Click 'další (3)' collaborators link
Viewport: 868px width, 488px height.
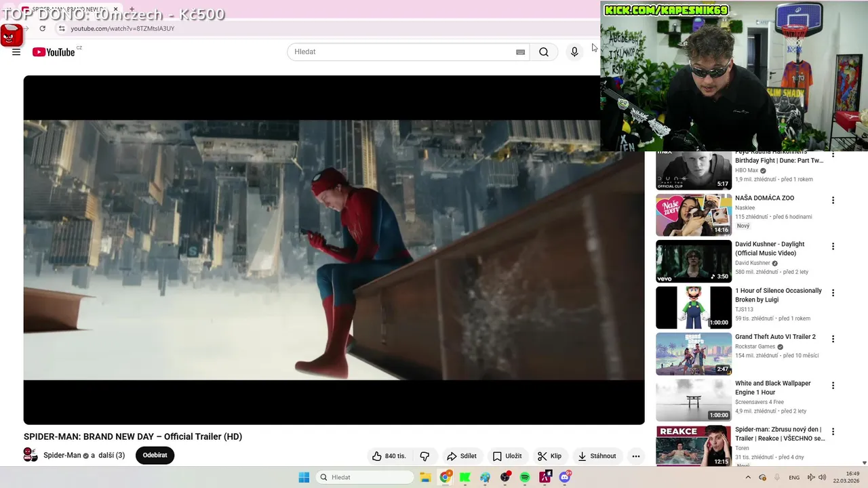(x=111, y=455)
